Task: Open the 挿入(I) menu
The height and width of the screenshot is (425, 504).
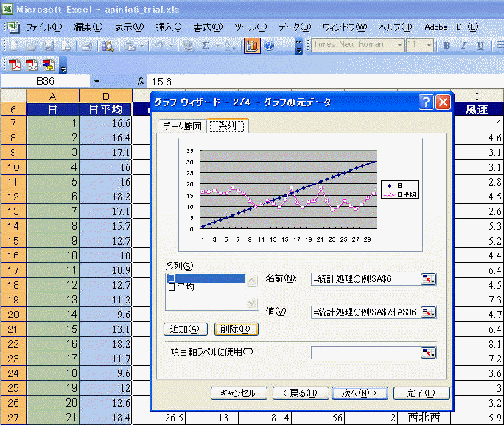Action: click(168, 27)
